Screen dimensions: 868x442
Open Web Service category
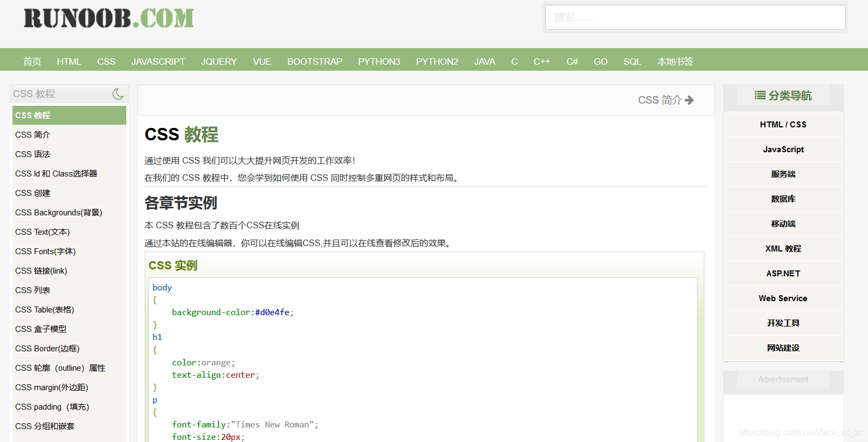tap(783, 298)
